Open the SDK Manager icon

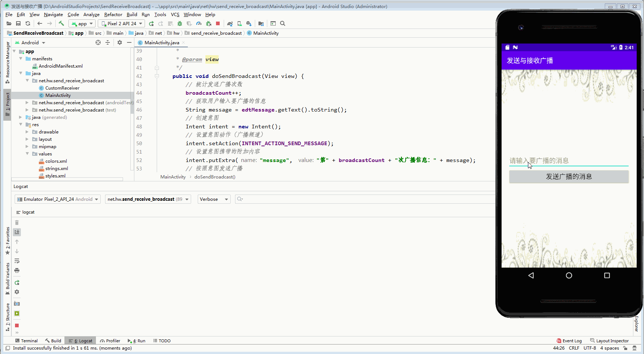(249, 23)
